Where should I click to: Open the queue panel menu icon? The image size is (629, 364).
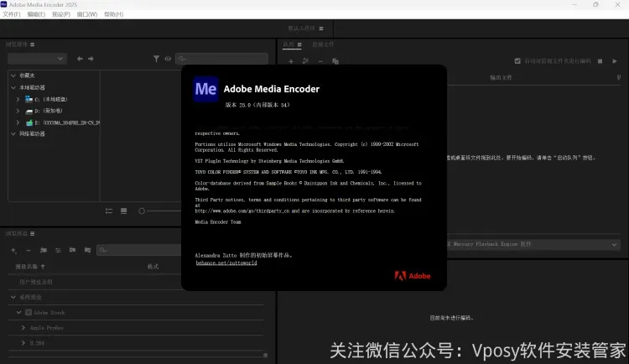tap(299, 44)
